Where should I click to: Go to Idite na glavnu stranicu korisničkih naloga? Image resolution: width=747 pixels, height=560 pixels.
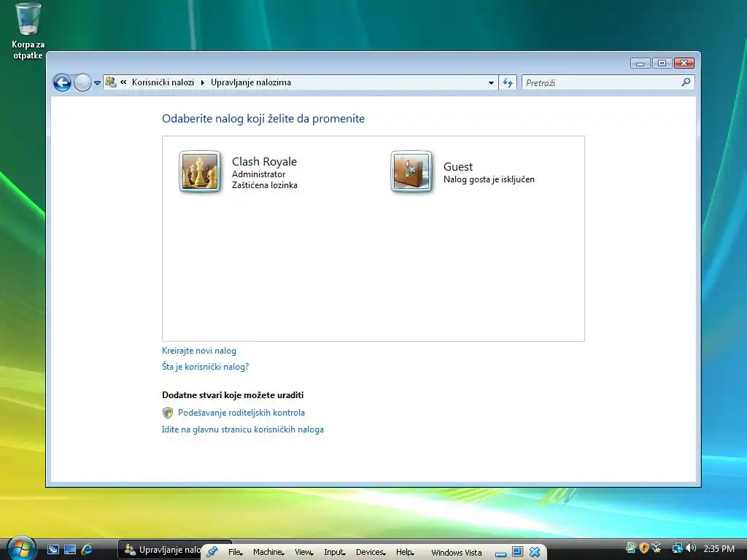tap(242, 429)
